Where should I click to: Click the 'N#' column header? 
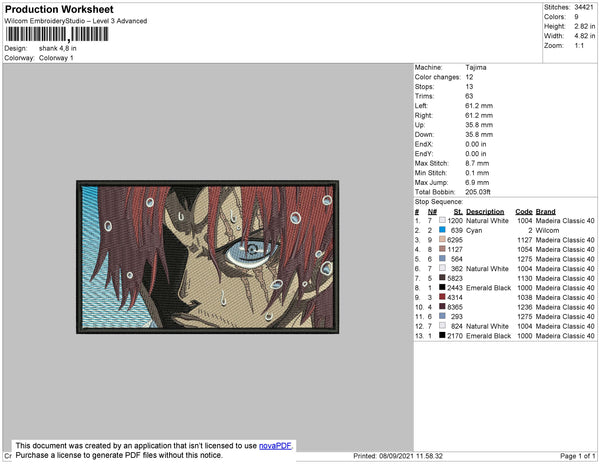click(x=432, y=212)
